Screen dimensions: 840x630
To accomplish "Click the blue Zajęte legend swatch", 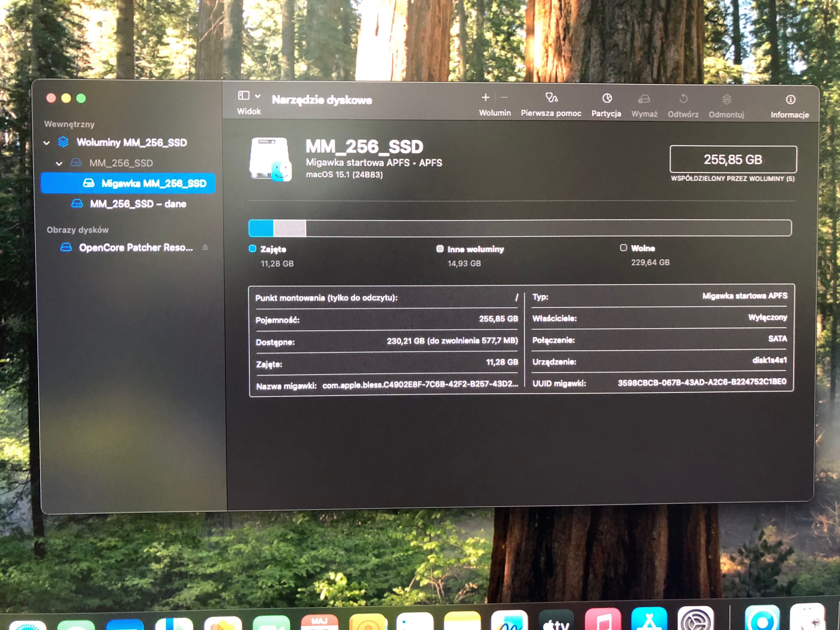I will pos(252,249).
